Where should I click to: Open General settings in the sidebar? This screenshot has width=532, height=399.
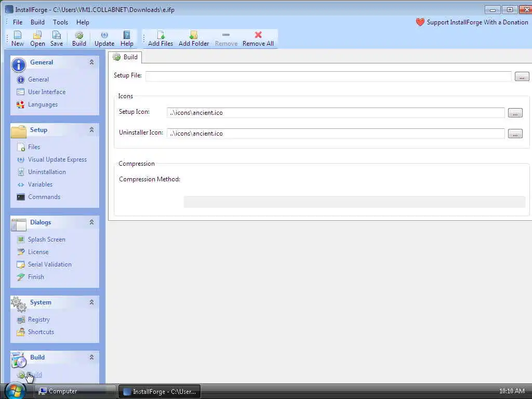point(33,79)
